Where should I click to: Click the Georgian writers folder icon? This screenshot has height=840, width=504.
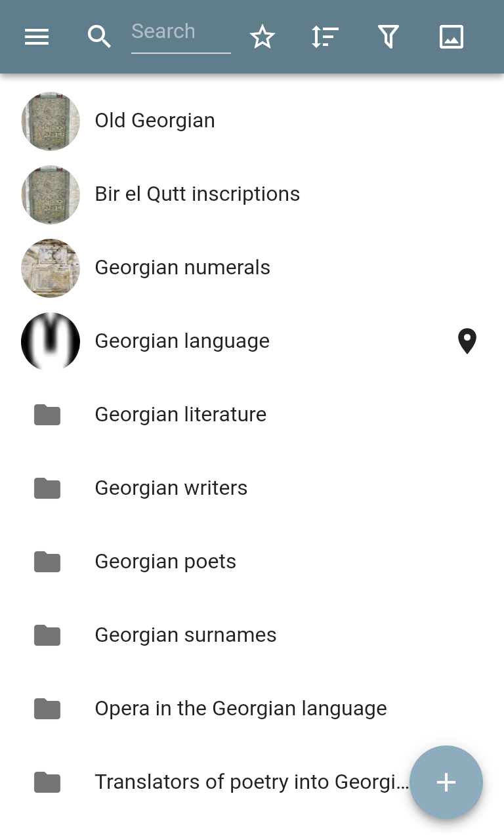[47, 488]
